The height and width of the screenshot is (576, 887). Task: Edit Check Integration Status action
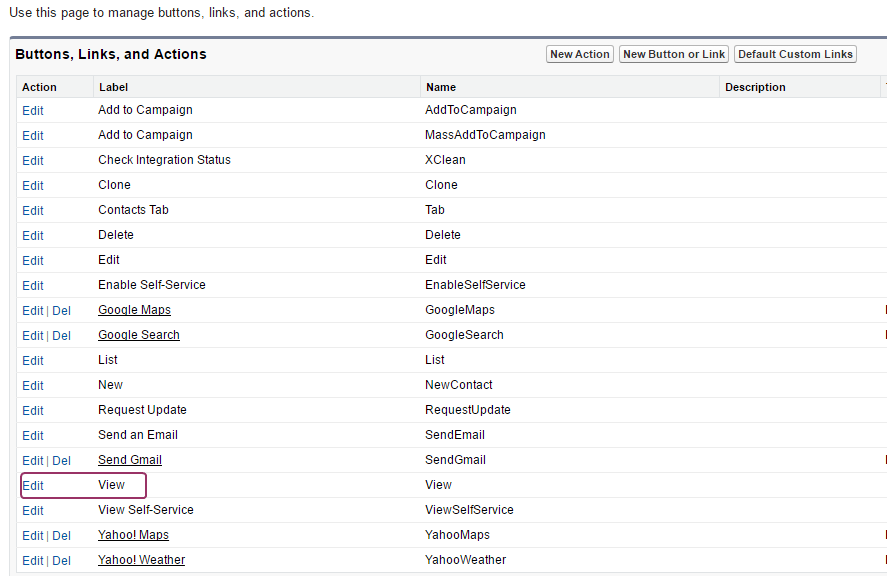[33, 161]
